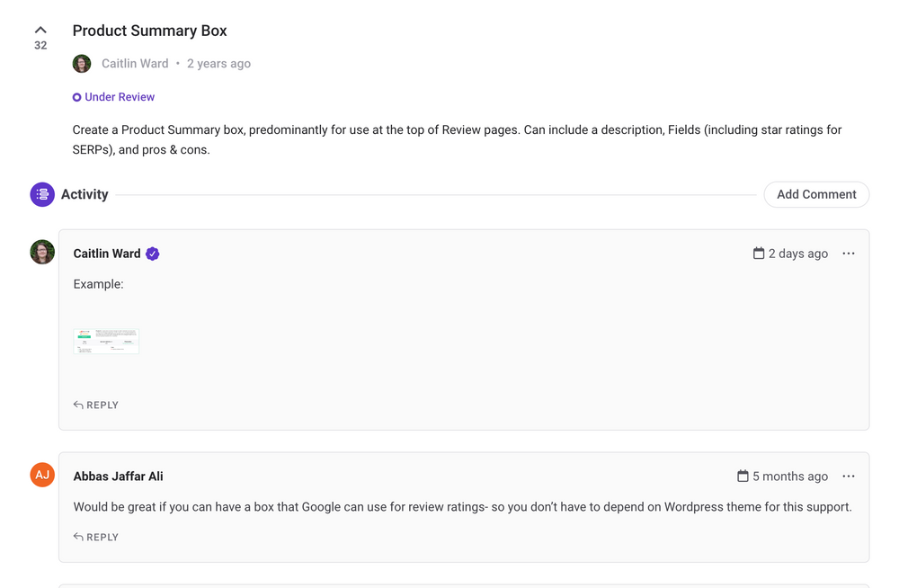This screenshot has width=899, height=588.
Task: Upvote the Product Summary Box idea
Action: (40, 30)
